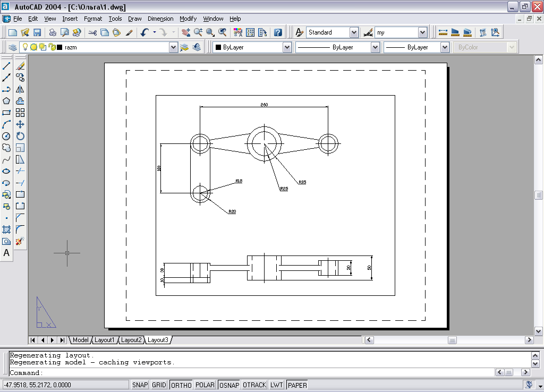The height and width of the screenshot is (392, 544).
Task: Select the Explode tool
Action: click(20, 241)
